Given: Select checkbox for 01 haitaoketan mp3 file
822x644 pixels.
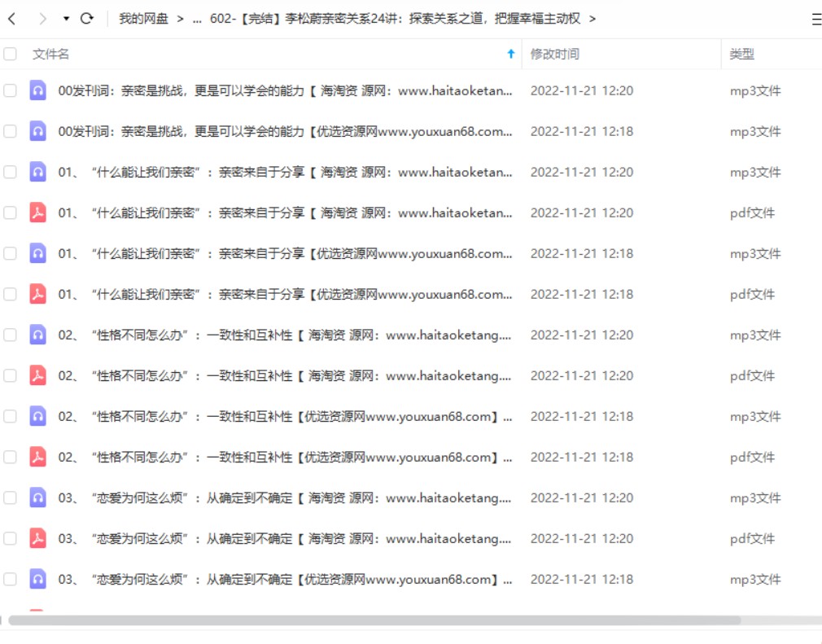Looking at the screenshot, I should pyautogui.click(x=10, y=172).
